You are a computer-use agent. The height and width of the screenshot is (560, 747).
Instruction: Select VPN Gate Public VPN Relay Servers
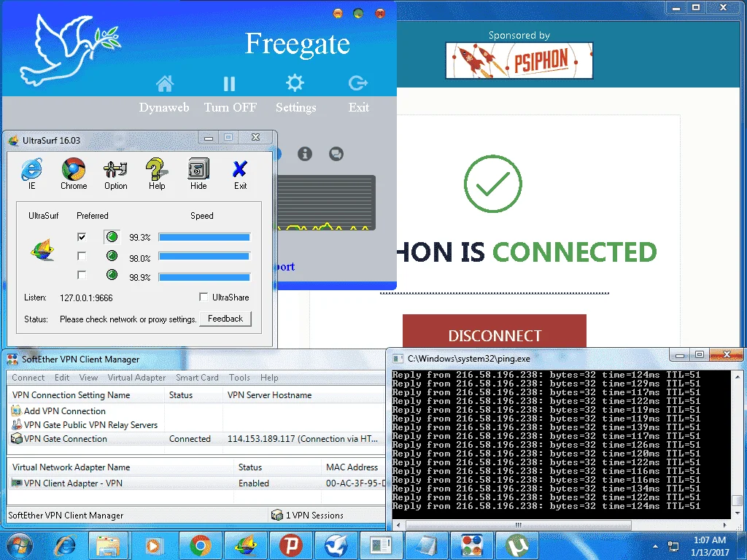[x=85, y=425]
